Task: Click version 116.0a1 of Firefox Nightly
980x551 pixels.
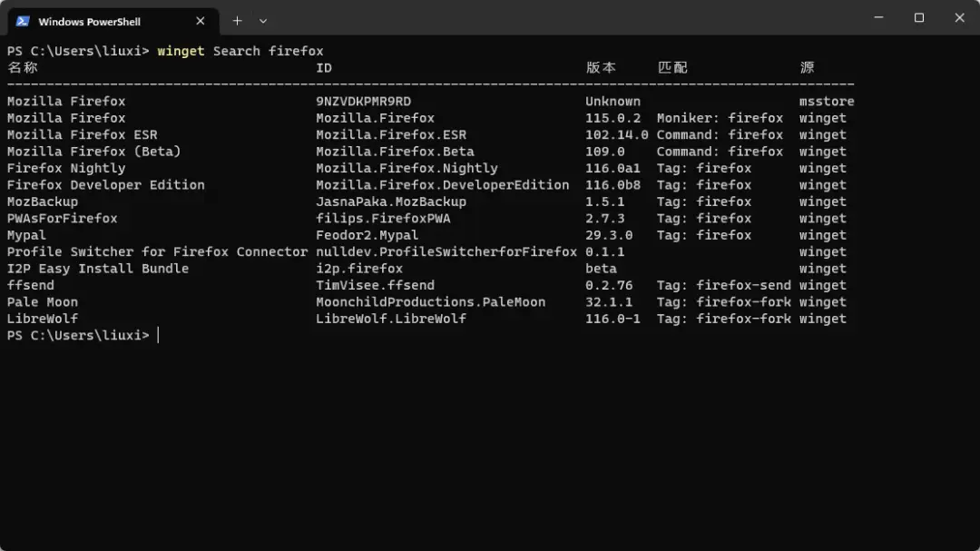Action: pyautogui.click(x=612, y=168)
